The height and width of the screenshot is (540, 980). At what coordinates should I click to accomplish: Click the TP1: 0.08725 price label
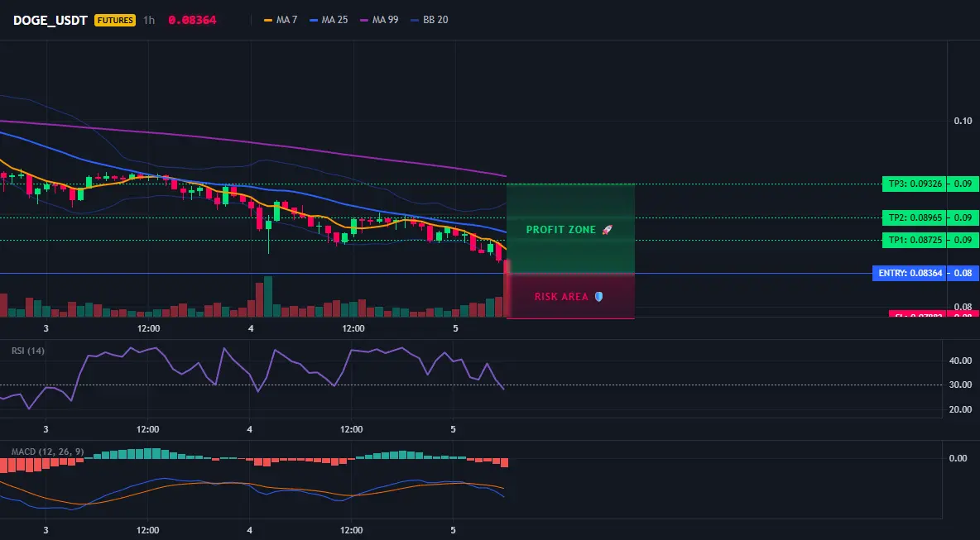[x=914, y=241]
